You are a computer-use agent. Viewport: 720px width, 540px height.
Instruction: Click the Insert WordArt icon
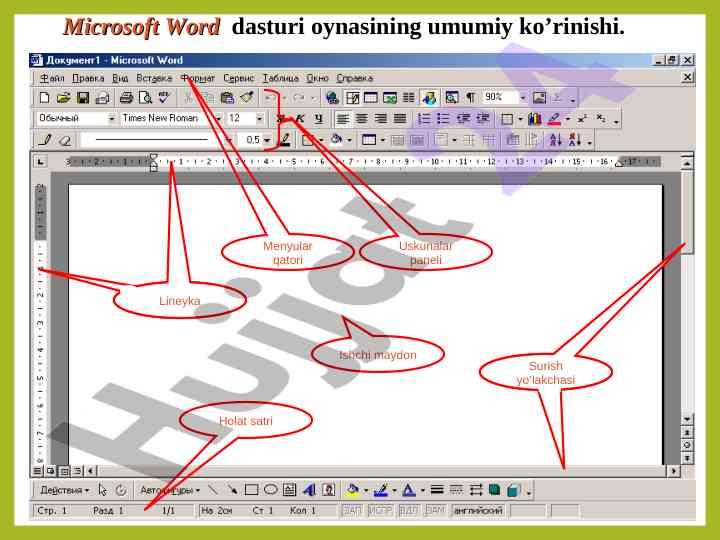309,490
